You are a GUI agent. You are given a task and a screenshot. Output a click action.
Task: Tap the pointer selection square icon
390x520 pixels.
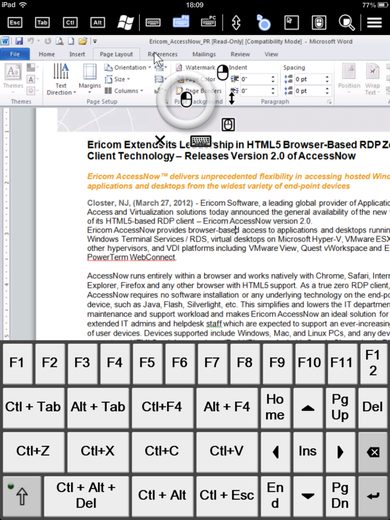point(291,23)
